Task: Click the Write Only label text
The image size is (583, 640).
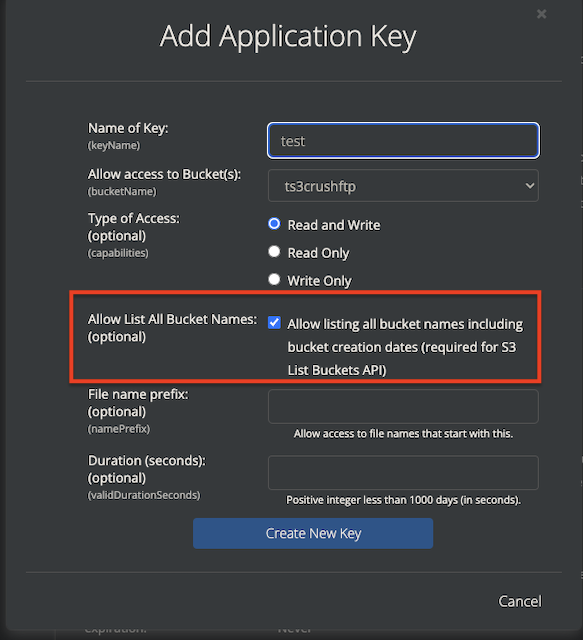Action: coord(319,281)
